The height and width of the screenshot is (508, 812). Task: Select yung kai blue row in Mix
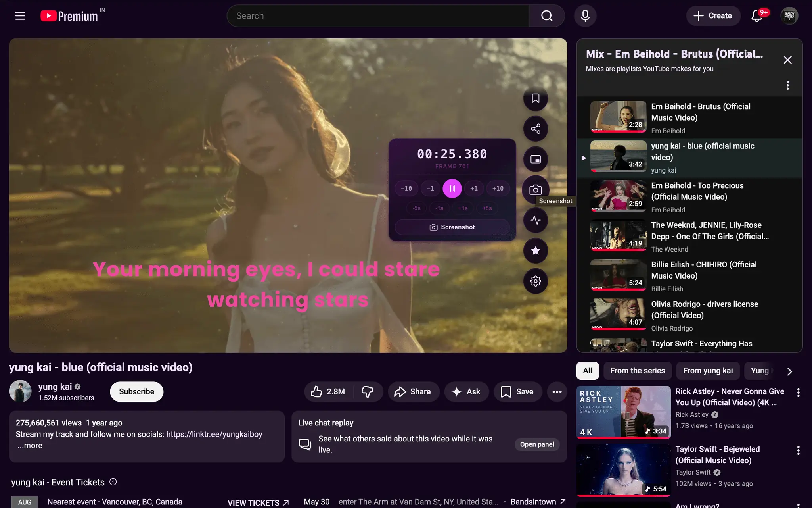point(689,158)
